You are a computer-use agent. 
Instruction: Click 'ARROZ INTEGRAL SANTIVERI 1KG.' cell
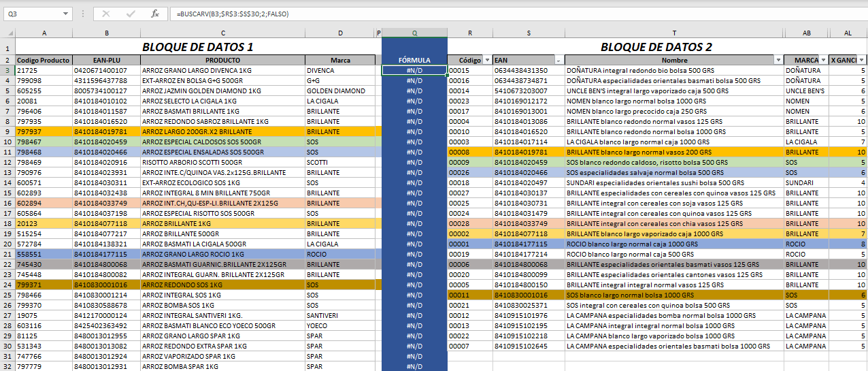point(222,315)
